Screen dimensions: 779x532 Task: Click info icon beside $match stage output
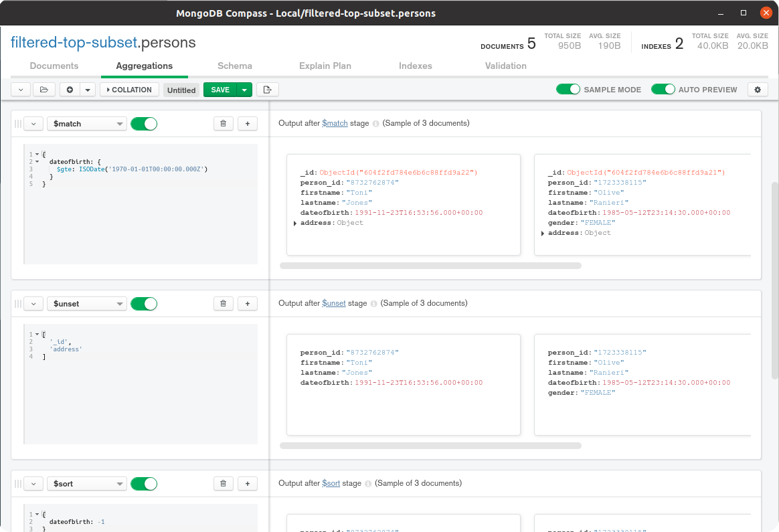375,124
